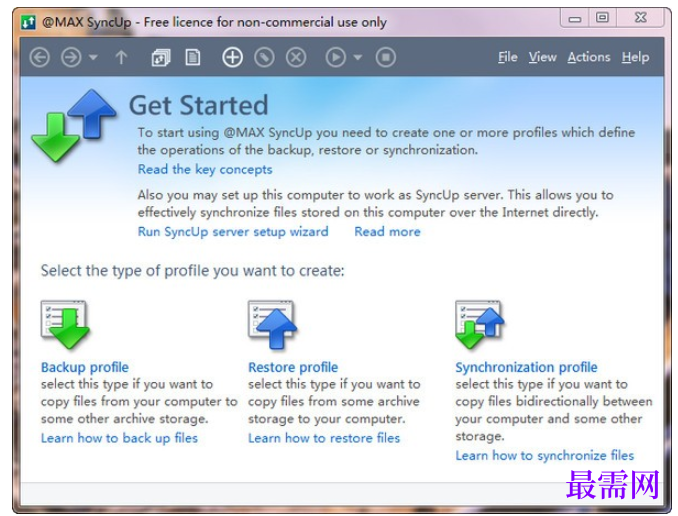Close the @MAX SyncUp window

pyautogui.click(x=640, y=18)
